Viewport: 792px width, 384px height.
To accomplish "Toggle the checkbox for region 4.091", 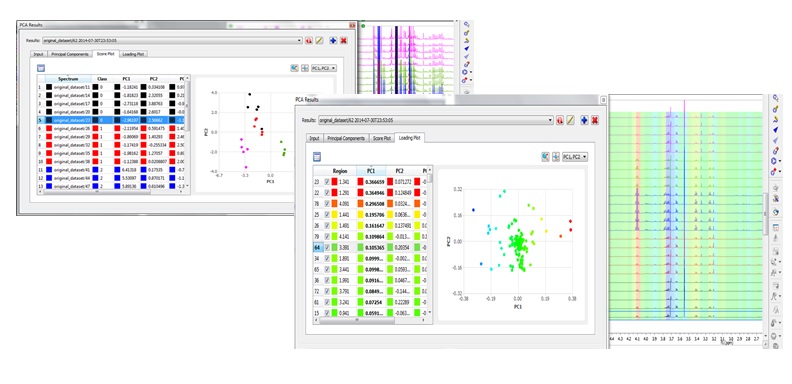I will pyautogui.click(x=327, y=204).
